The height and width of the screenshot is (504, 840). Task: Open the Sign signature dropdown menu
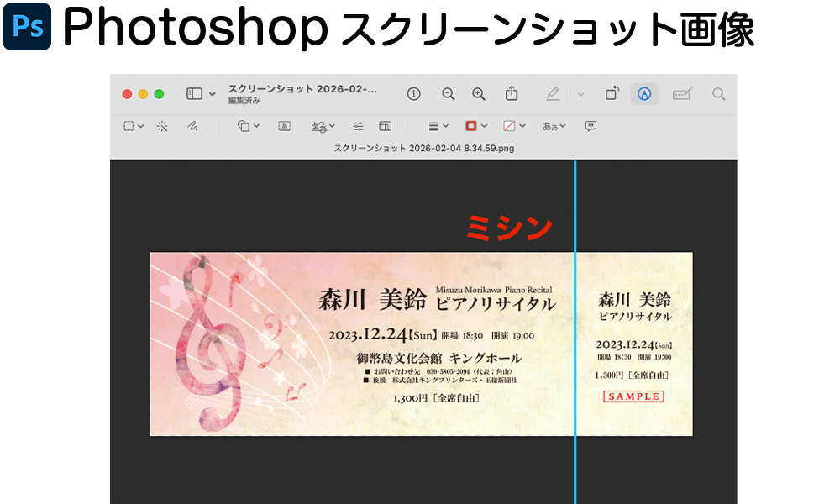323,126
